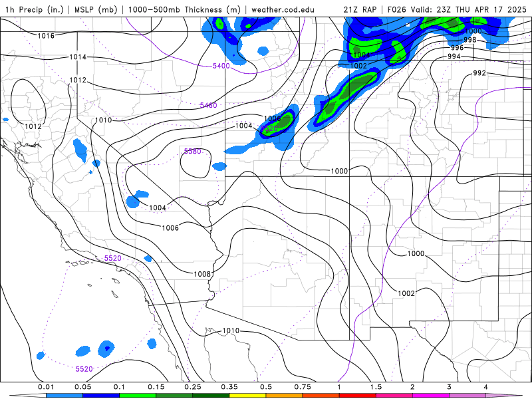Image resolution: width=532 pixels, height=399 pixels.
Task: Click the purple 5400 thickness label
Action: [x=221, y=66]
